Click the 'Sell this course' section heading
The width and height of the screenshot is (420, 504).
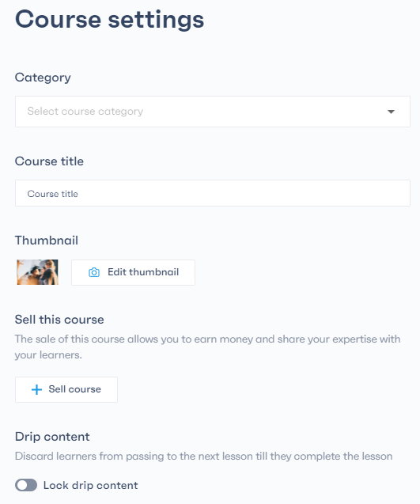[x=59, y=320]
